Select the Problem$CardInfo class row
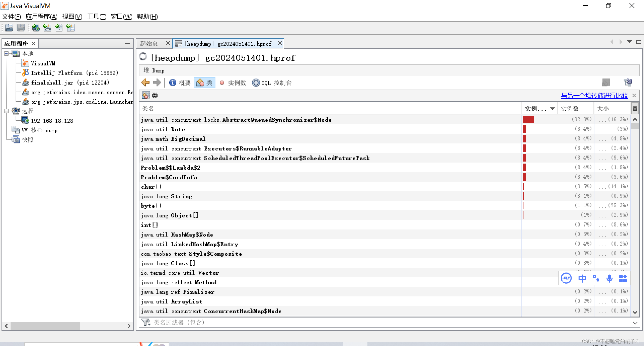 pyautogui.click(x=385, y=177)
